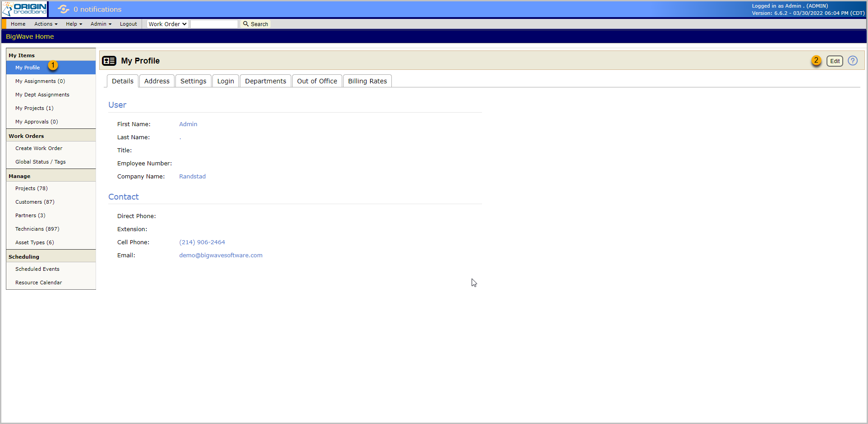868x424 pixels.
Task: Click the '0 notifications' text
Action: click(97, 9)
